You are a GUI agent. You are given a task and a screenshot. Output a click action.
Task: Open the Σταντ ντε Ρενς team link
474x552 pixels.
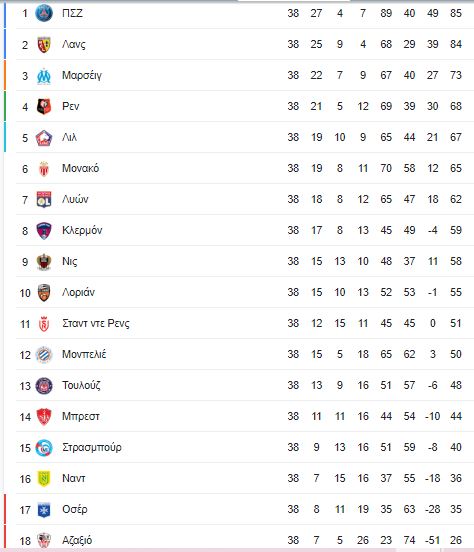(x=96, y=323)
